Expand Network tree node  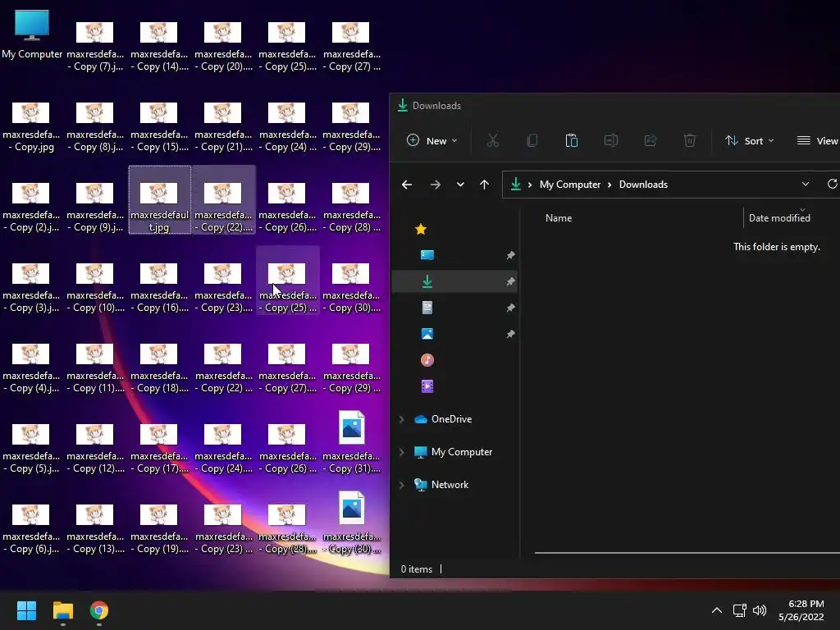pyautogui.click(x=401, y=485)
